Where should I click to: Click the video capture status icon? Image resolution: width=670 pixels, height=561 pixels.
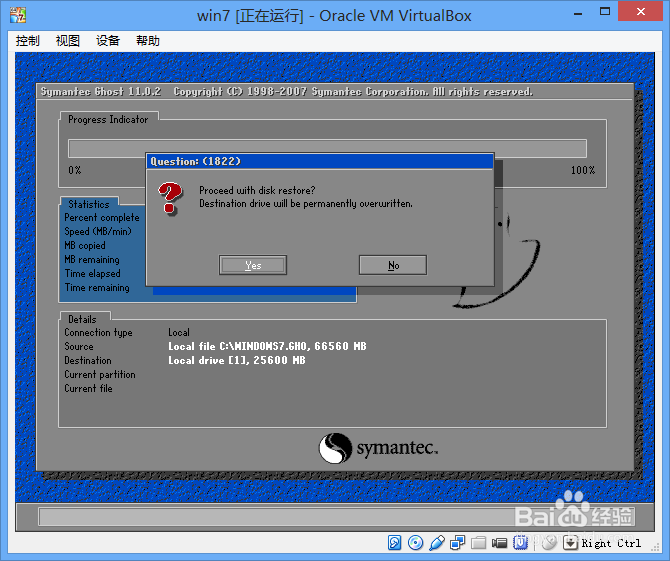pyautogui.click(x=499, y=543)
